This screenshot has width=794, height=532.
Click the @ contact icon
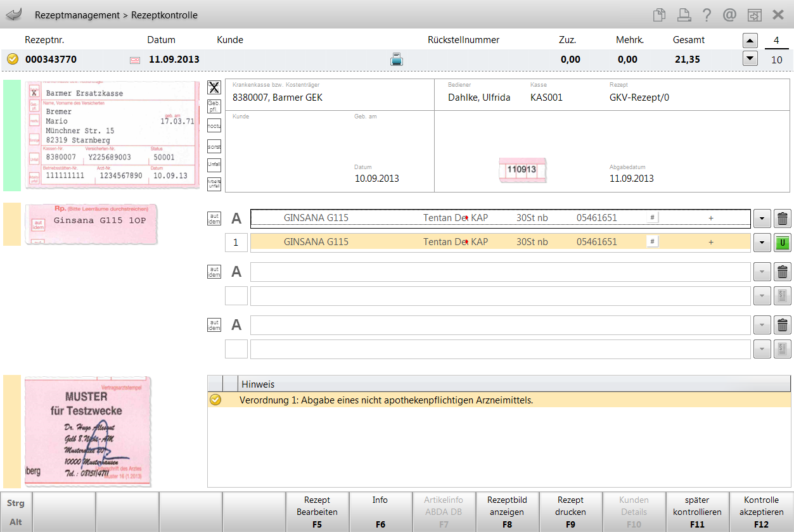[x=729, y=15]
